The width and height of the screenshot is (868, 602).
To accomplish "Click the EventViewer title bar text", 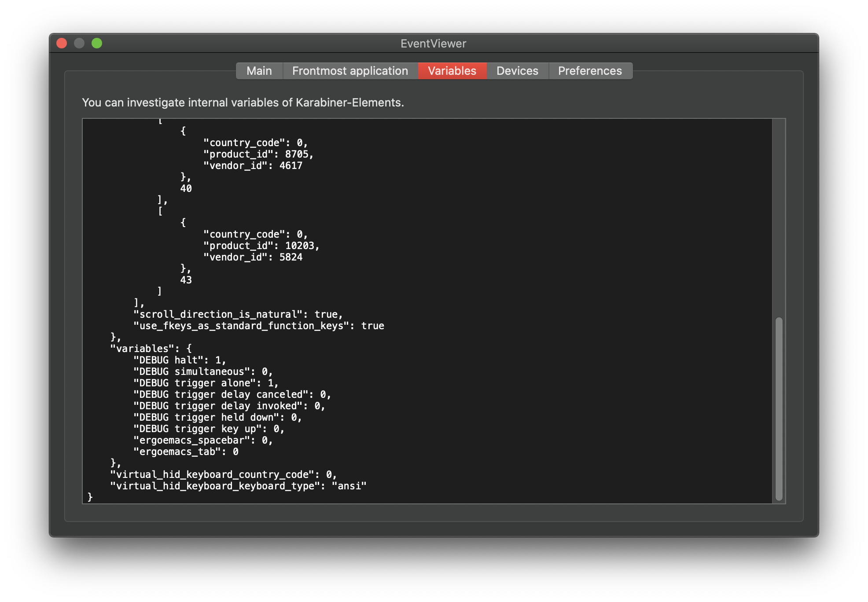I will point(433,44).
